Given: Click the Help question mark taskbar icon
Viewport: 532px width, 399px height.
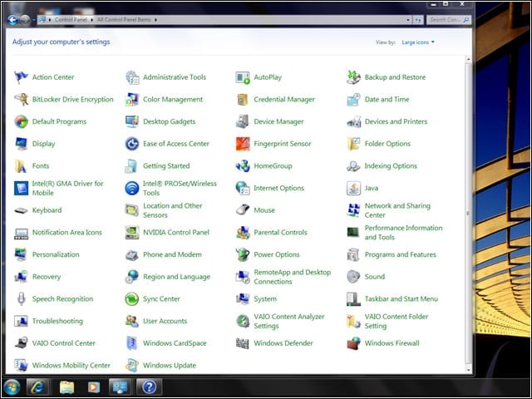Looking at the screenshot, I should tap(149, 387).
